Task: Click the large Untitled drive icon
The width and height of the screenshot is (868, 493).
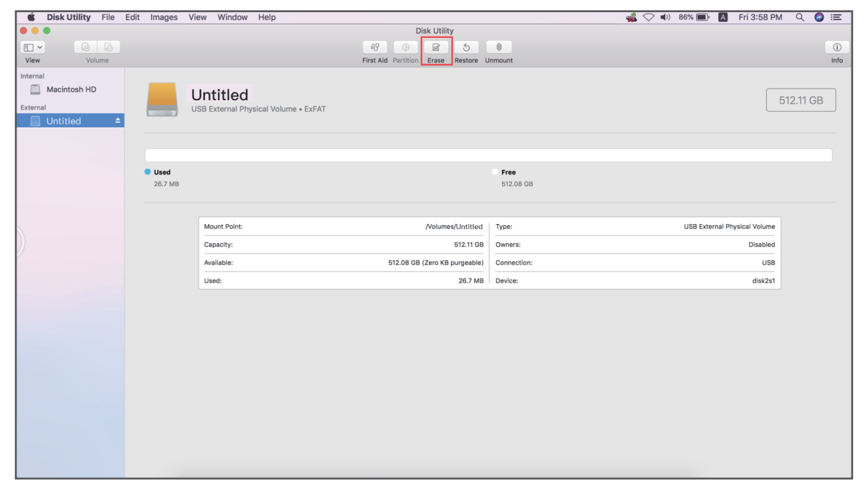Action: [162, 99]
